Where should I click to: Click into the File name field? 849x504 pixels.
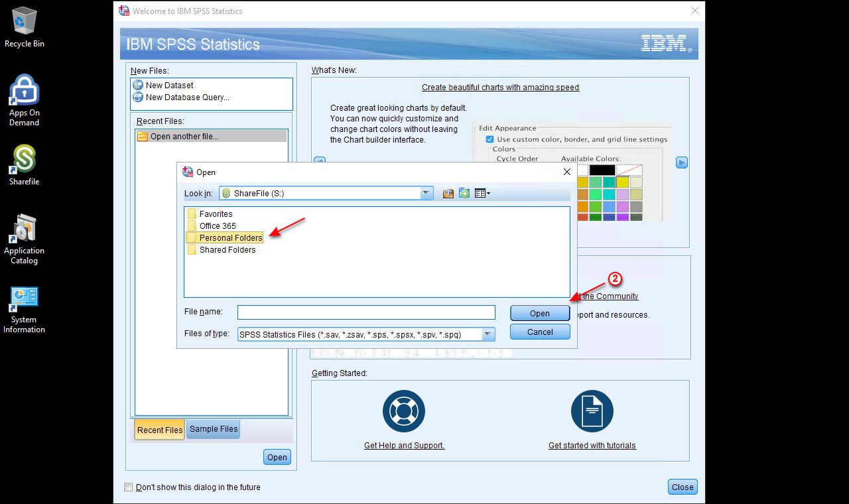(x=366, y=312)
